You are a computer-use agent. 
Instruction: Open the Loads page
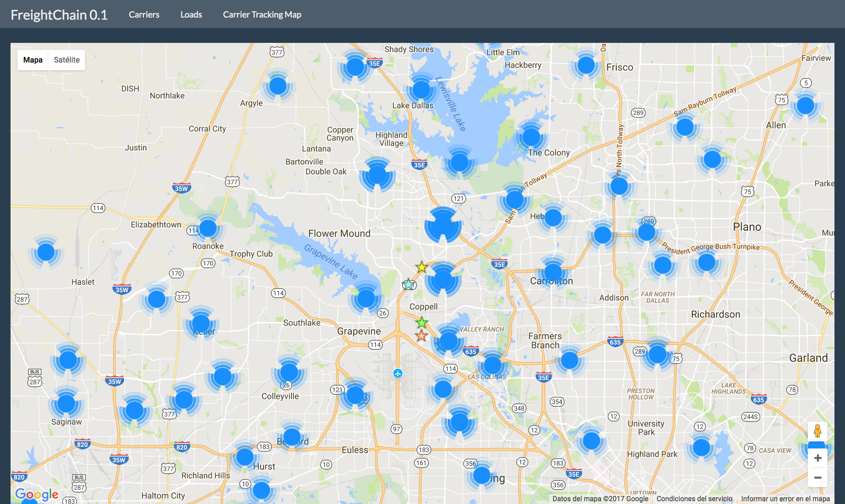tap(191, 14)
